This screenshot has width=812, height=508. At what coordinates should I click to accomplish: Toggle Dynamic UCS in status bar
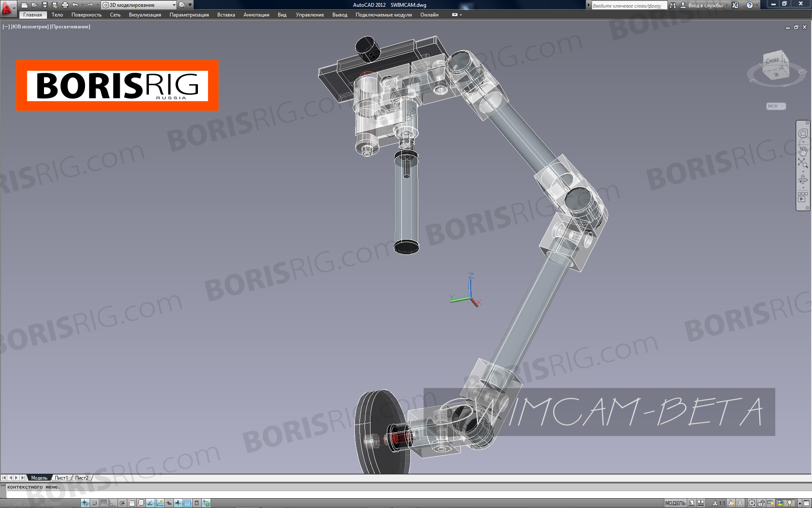pos(159,503)
